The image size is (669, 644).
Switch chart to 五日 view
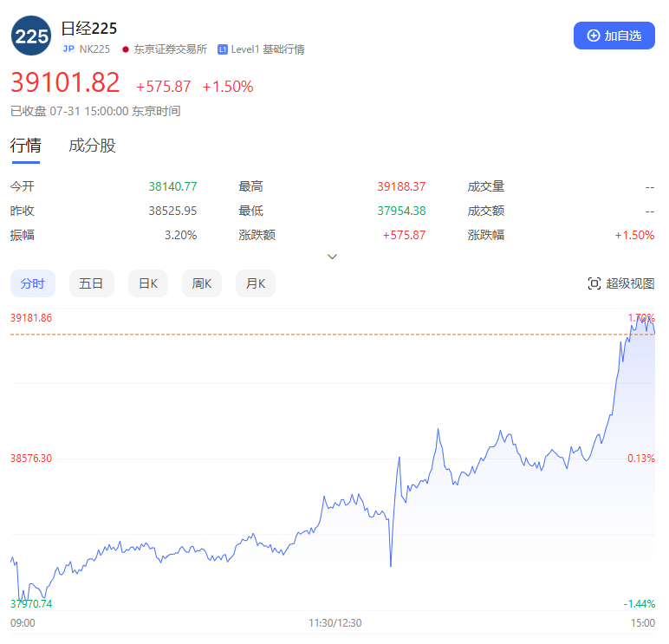91,283
